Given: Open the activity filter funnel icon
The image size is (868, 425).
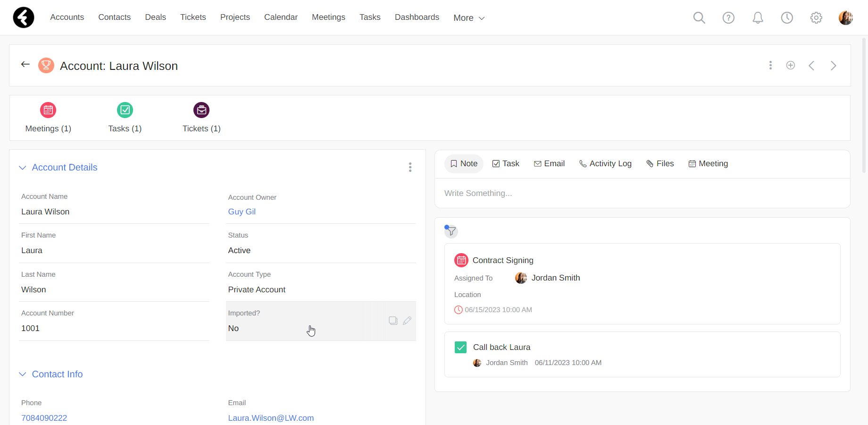Looking at the screenshot, I should coord(451,231).
